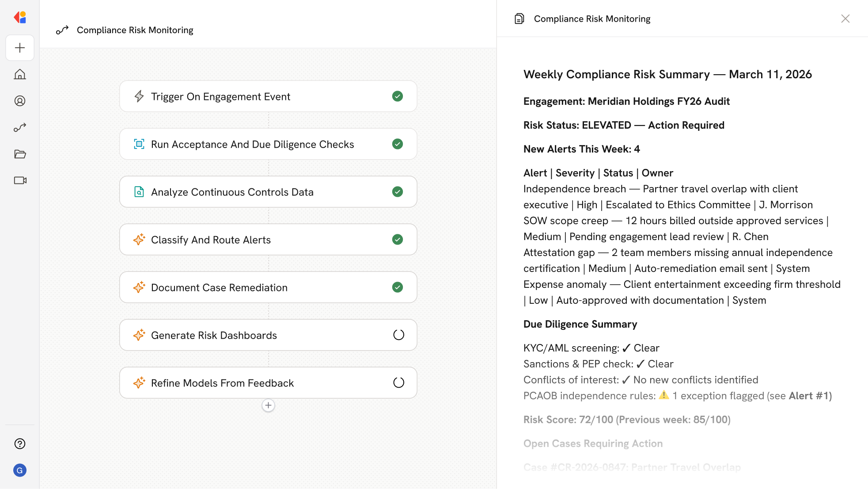Open the folder icon in the sidebar
868x489 pixels.
click(20, 154)
